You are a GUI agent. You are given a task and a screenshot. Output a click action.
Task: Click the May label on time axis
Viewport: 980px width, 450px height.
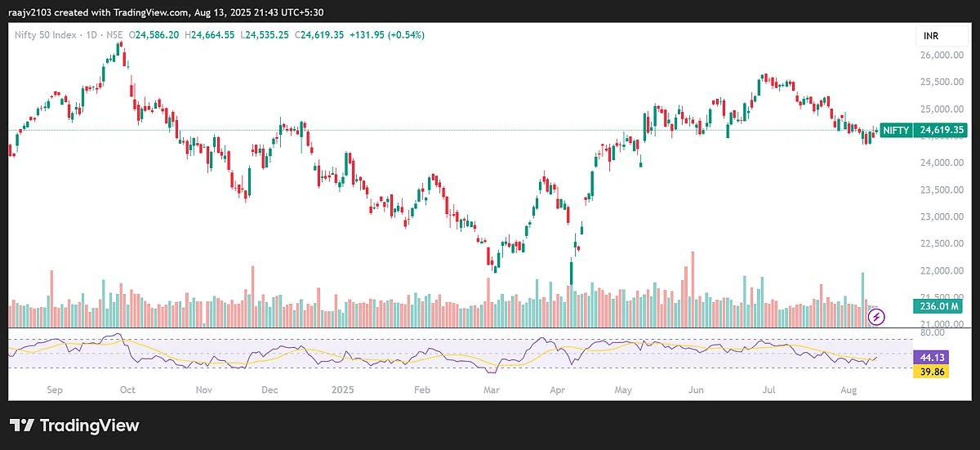[624, 390]
